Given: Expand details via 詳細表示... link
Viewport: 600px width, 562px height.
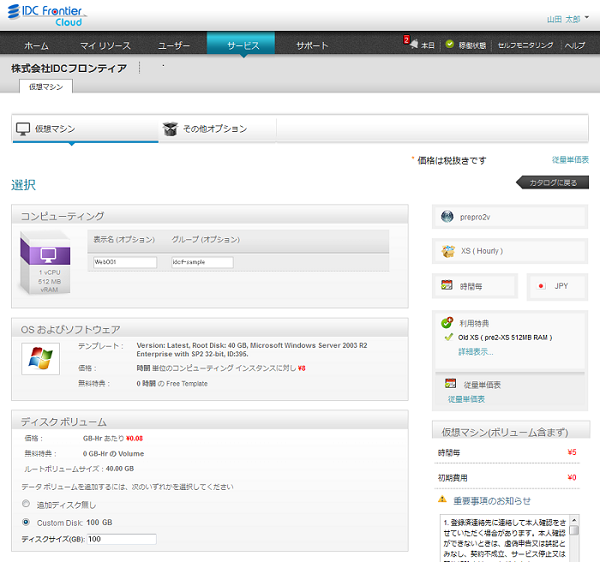Looking at the screenshot, I should tap(475, 352).
